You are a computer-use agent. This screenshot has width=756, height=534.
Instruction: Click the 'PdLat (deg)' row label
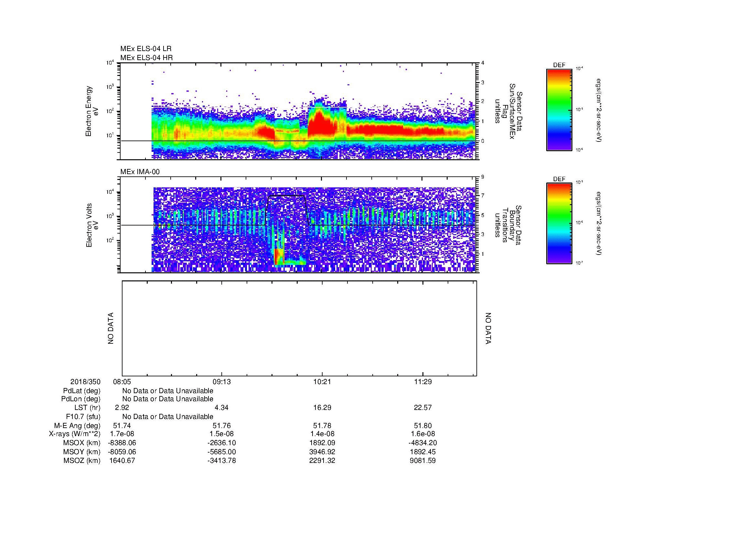click(x=82, y=391)
